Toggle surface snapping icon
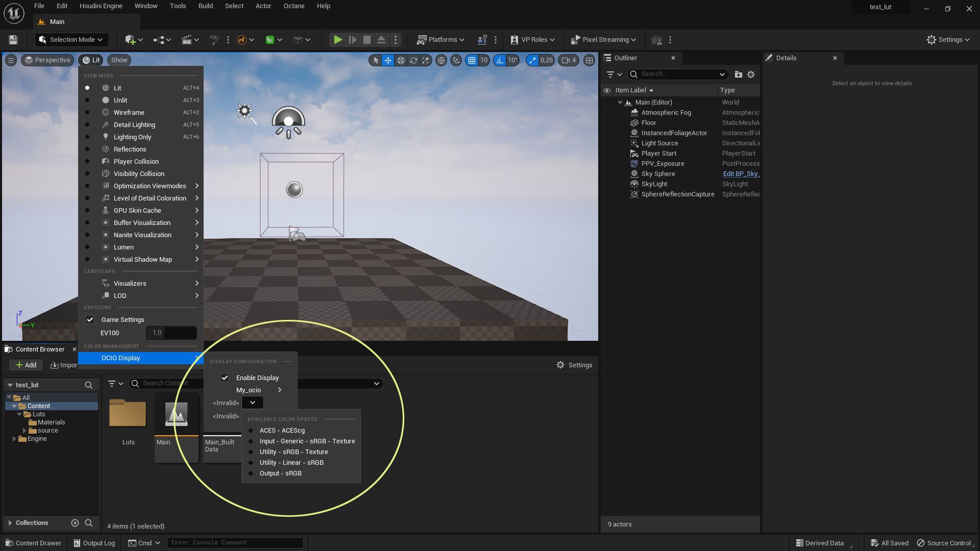 pos(456,60)
